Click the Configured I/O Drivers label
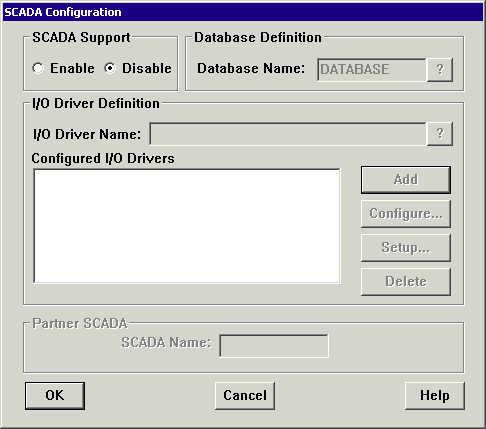Screen dimensions: 486x429 click(103, 158)
